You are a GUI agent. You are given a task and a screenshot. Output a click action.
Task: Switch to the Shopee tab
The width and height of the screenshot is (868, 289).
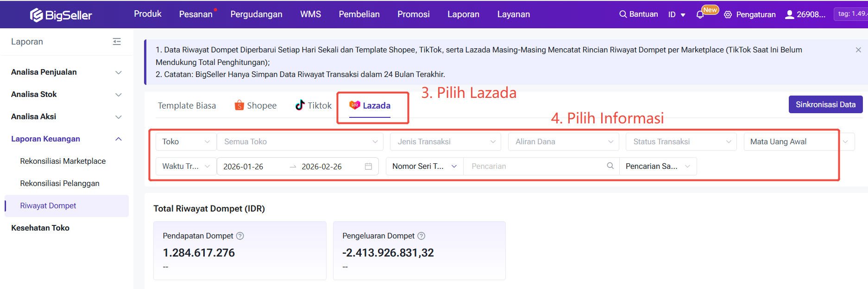point(256,105)
